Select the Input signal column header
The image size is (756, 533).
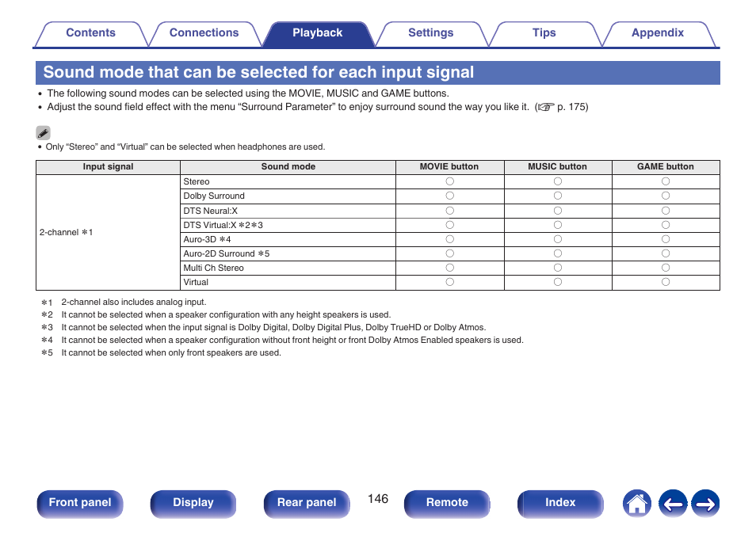pos(108,167)
